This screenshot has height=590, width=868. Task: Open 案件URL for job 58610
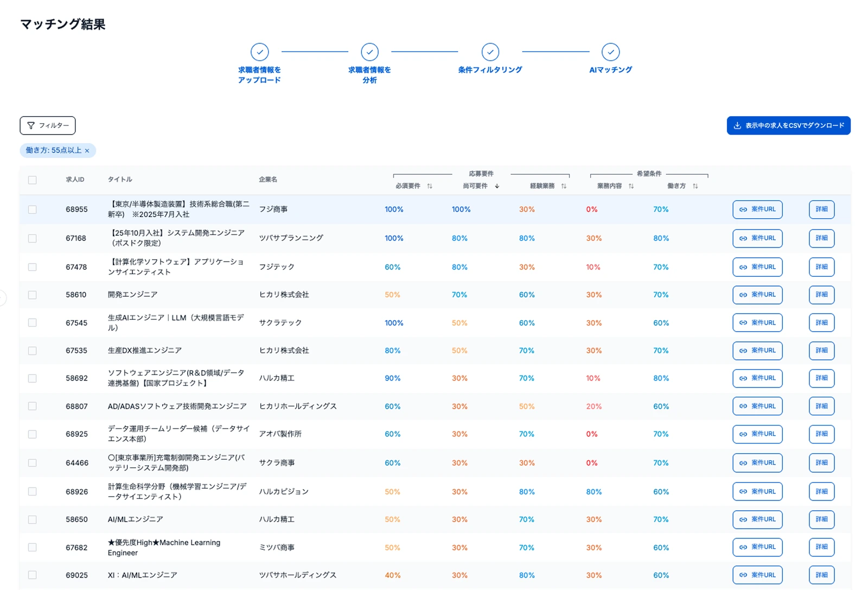(757, 295)
